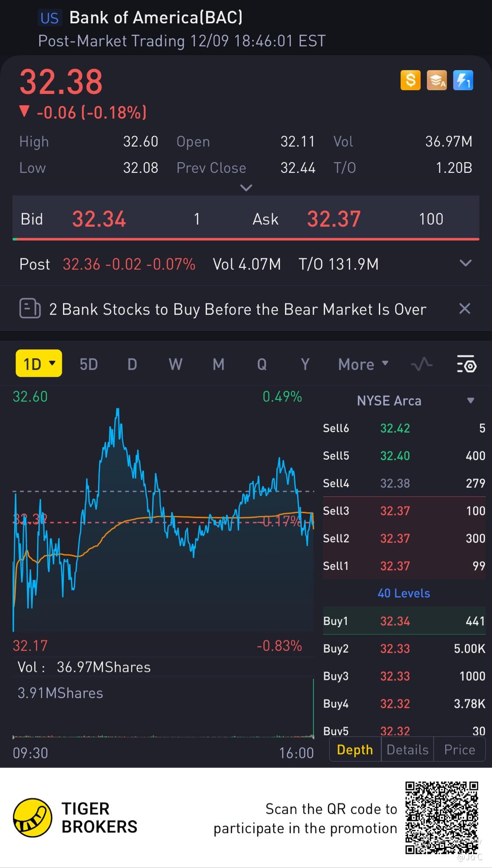492x868 pixels.
Task: Switch chart to Q quarterly view
Action: coord(262,364)
